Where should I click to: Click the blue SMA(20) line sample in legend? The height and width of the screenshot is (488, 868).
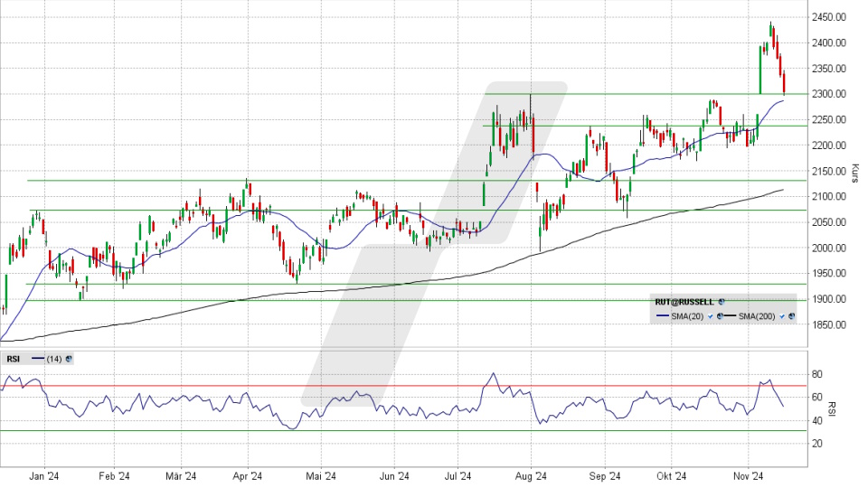click(x=663, y=316)
